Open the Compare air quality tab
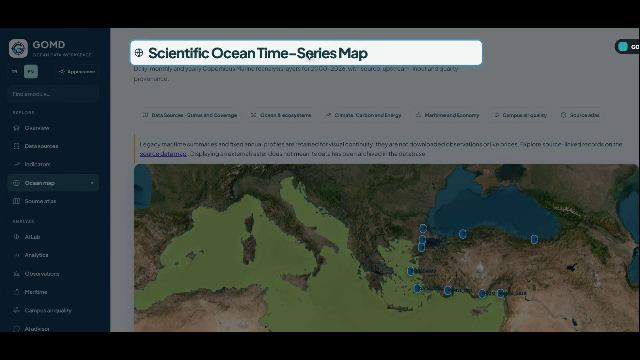This screenshot has height=360, width=640. 520,115
